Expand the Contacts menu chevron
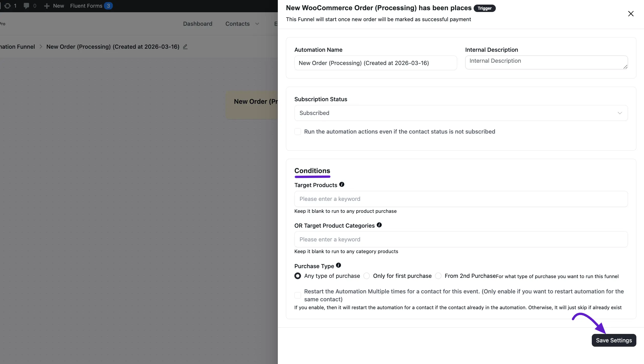Image resolution: width=644 pixels, height=364 pixels. point(257,24)
